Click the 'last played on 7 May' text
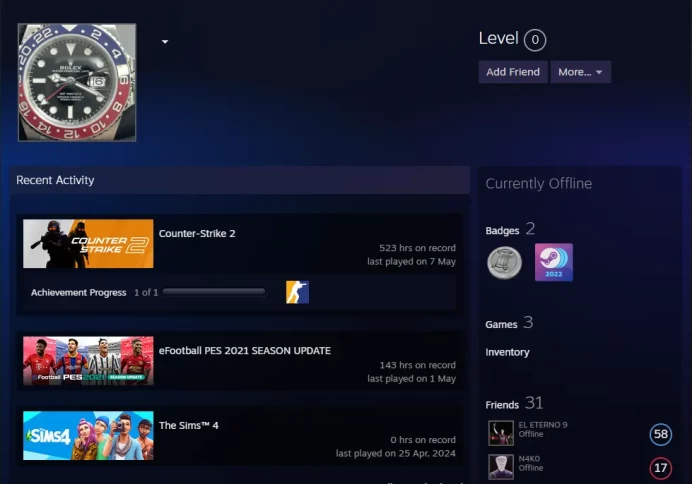 click(411, 262)
